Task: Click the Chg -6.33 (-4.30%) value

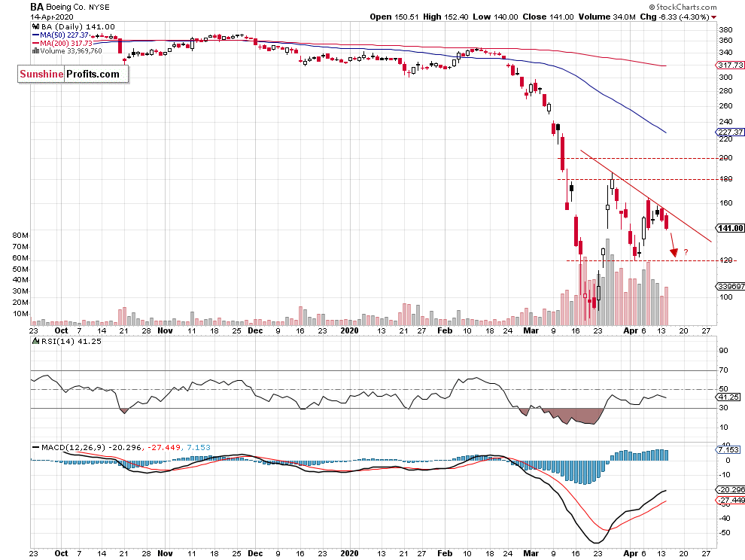Action: pyautogui.click(x=675, y=17)
